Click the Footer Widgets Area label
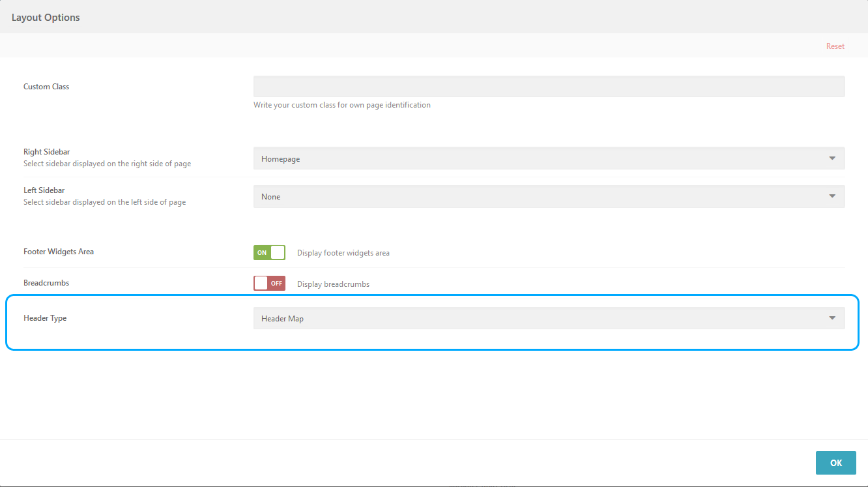 click(x=59, y=252)
